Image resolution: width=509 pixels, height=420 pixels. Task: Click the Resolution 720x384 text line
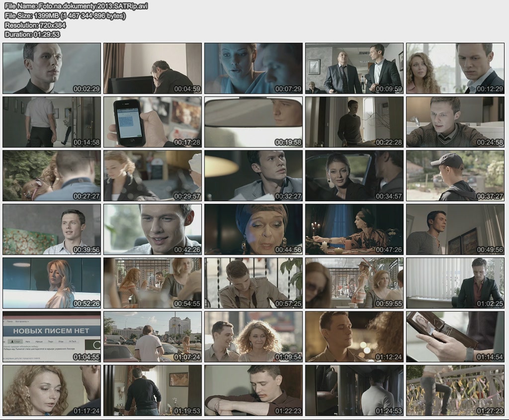(35, 25)
